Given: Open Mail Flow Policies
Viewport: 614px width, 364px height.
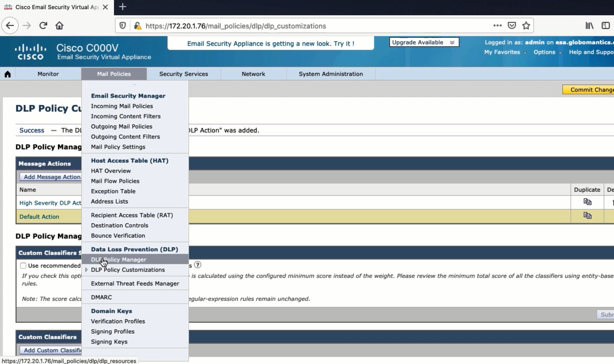Looking at the screenshot, I should coord(115,181).
